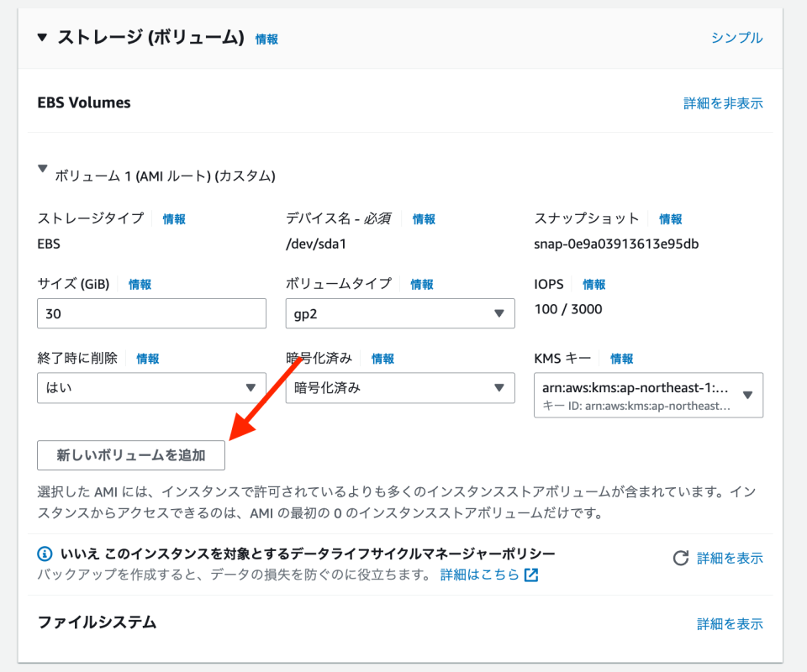Viewport: 807px width, 672px height.
Task: Click 詳細を非表示 for EBS Volumes
Action: [x=723, y=103]
